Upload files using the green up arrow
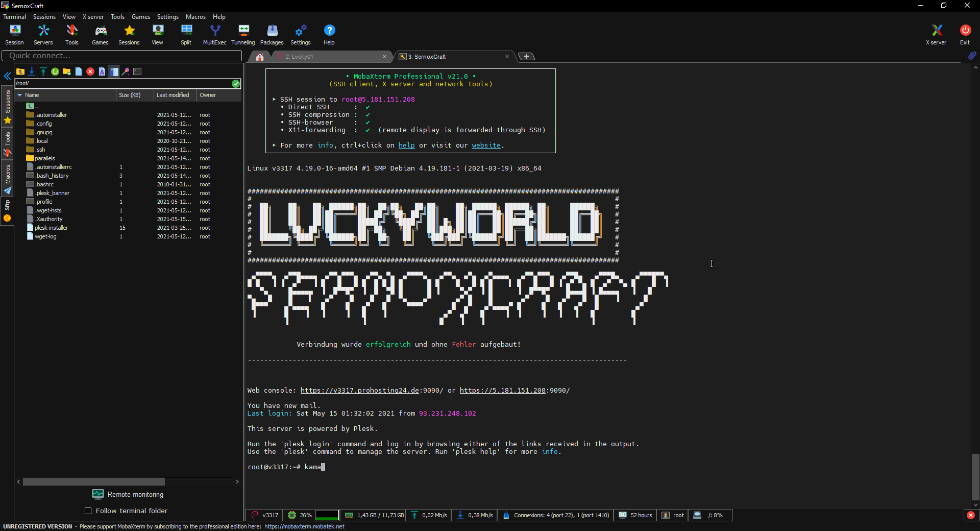The width and height of the screenshot is (980, 531). tap(43, 72)
